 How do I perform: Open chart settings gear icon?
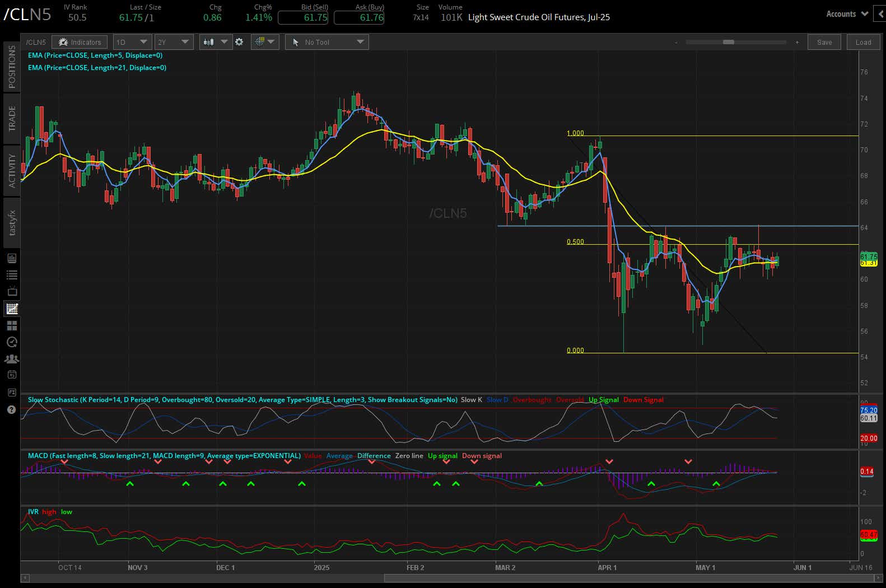(239, 42)
